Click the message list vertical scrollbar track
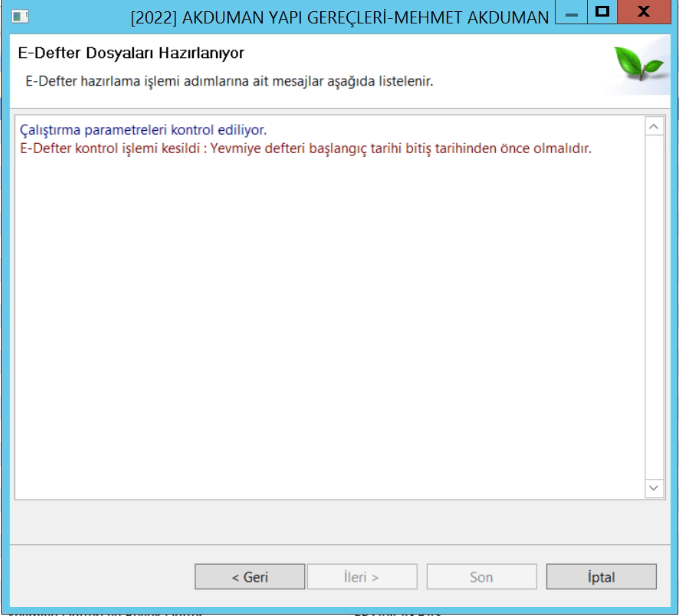This screenshot has width=679, height=616. click(655, 300)
